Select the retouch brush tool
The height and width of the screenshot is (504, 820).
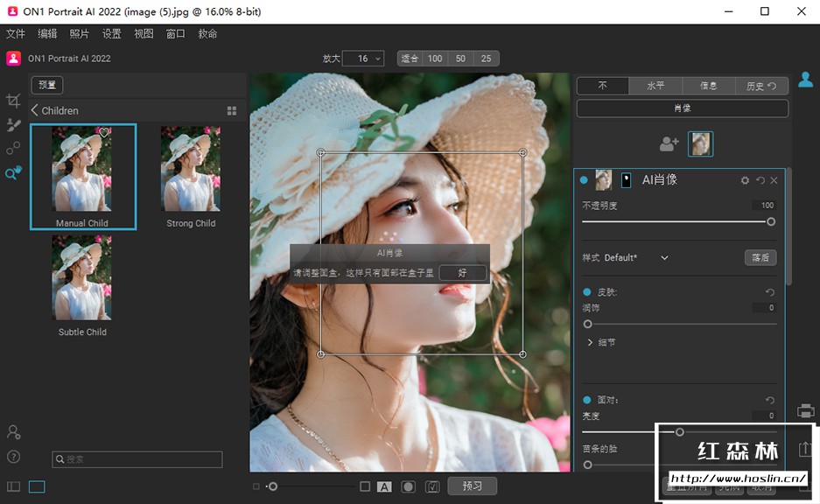point(13,125)
